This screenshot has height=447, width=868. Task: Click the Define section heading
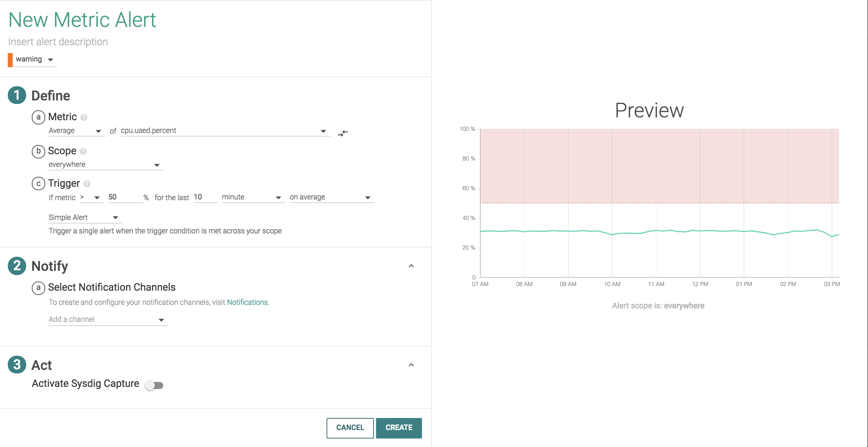click(51, 96)
